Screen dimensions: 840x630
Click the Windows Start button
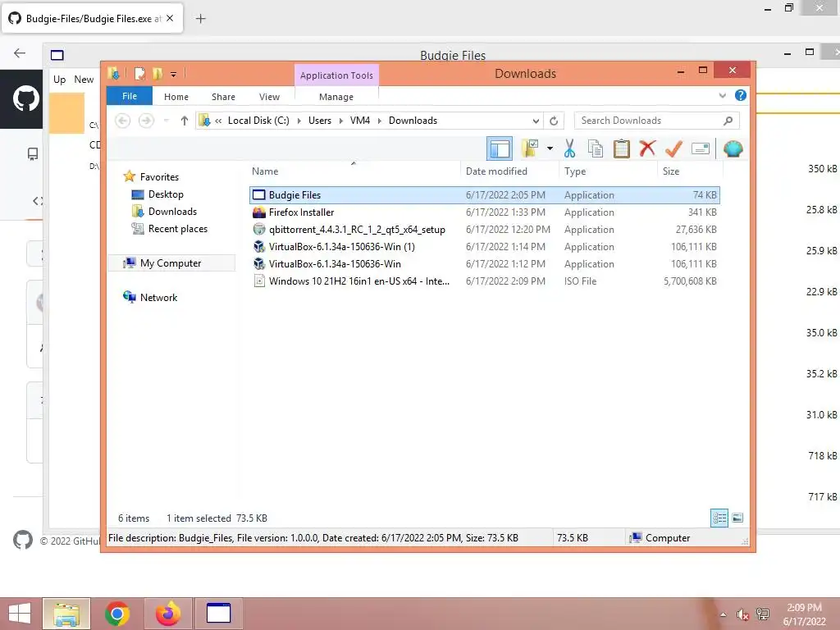(20, 614)
